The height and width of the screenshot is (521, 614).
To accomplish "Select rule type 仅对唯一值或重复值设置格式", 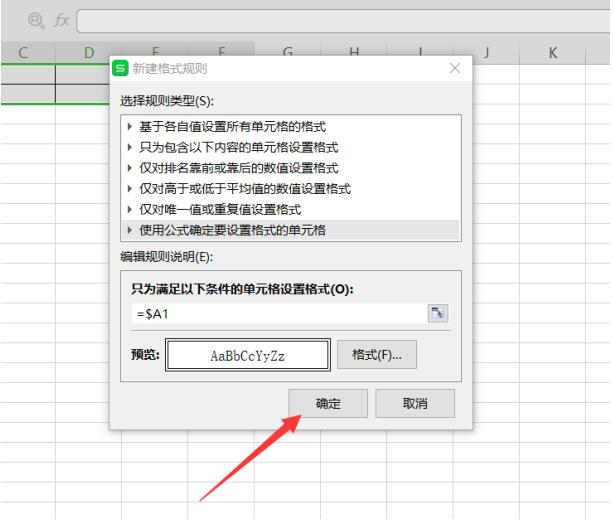I will pos(291,209).
